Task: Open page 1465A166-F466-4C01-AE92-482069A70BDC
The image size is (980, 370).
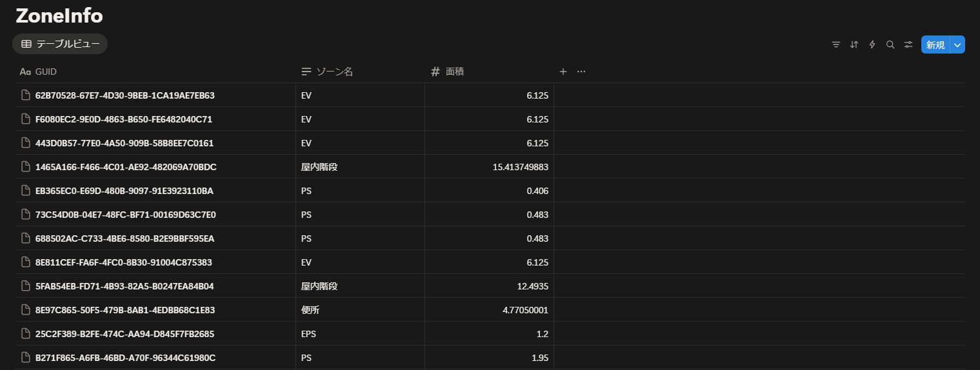Action: pyautogui.click(x=126, y=167)
